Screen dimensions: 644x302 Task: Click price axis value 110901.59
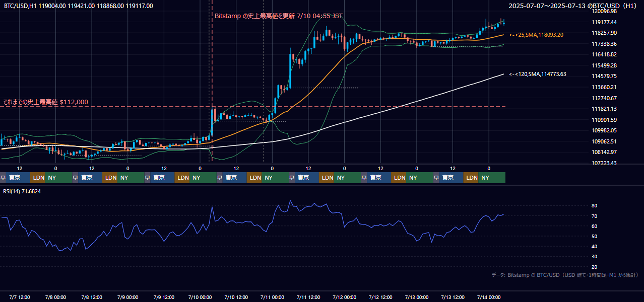tap(604, 120)
